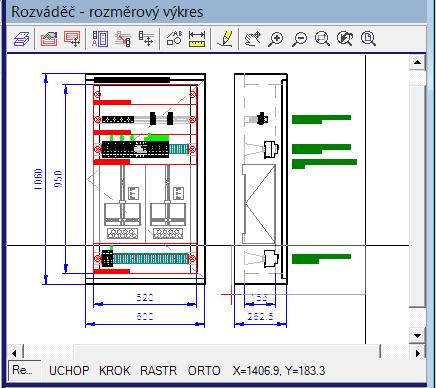Toggle UCHOP snap mode in status bar
Viewport: 436px width, 388px height.
coord(69,371)
